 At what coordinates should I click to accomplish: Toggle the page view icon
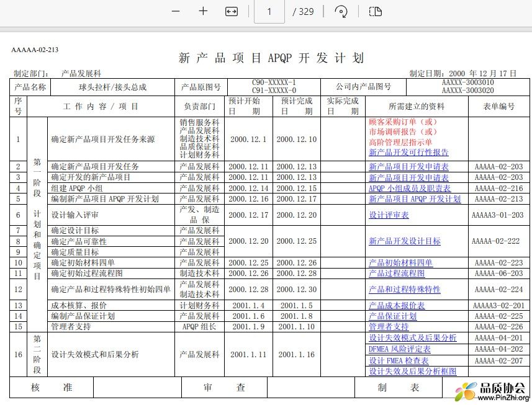coord(375,12)
